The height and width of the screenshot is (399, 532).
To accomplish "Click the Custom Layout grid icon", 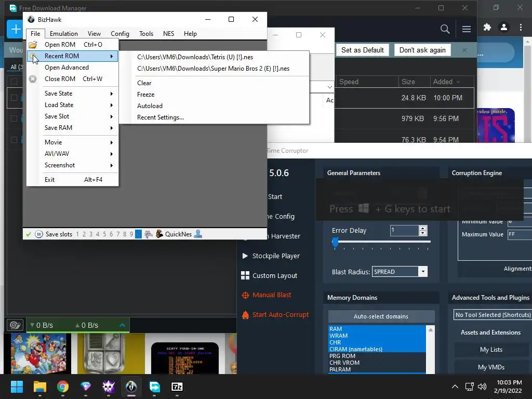I will 245,275.
